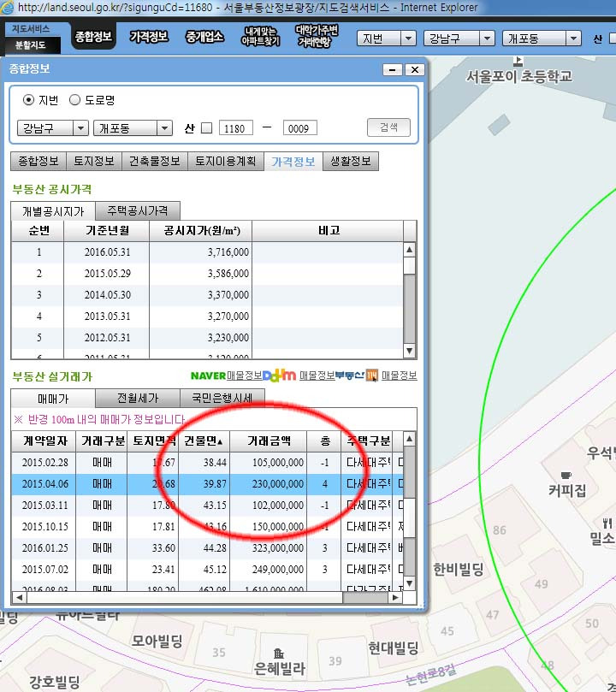
Task: Open the 개포동 dropdown in top toolbar
Action: tap(542, 38)
